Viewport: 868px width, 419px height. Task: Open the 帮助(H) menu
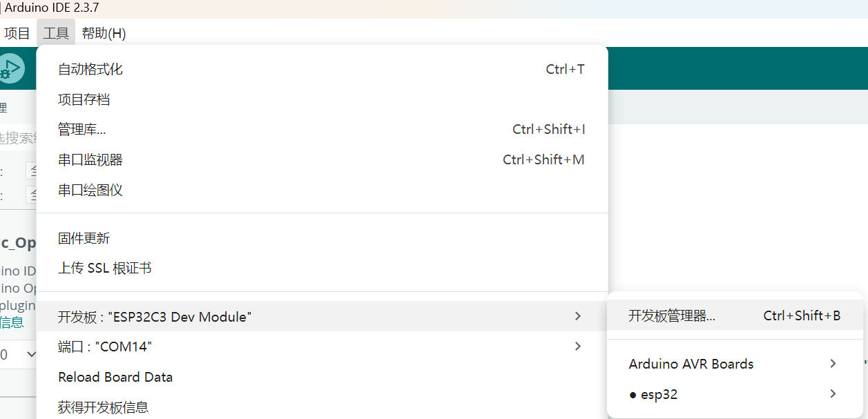[104, 33]
